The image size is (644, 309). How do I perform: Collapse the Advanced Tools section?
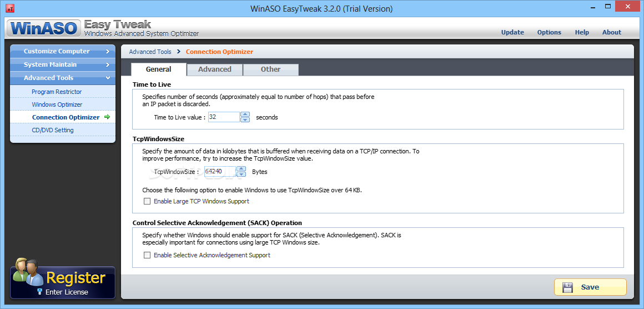point(62,78)
